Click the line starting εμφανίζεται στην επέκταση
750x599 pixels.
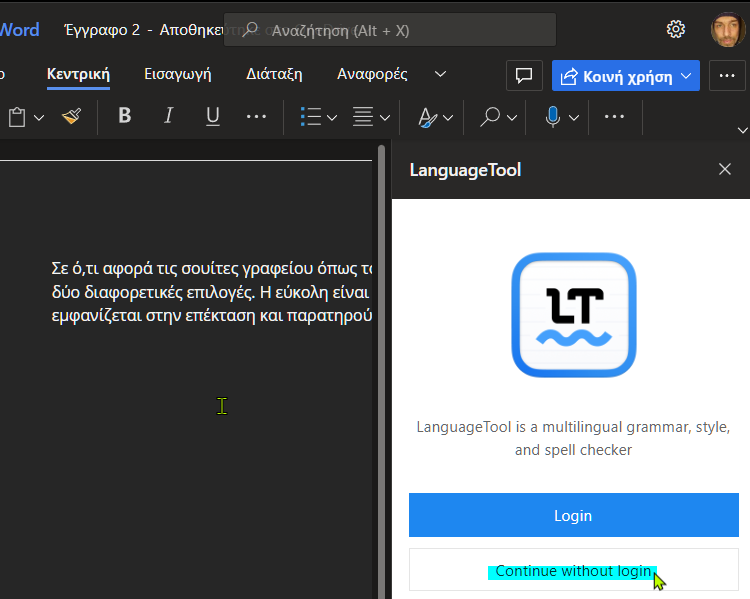click(211, 315)
